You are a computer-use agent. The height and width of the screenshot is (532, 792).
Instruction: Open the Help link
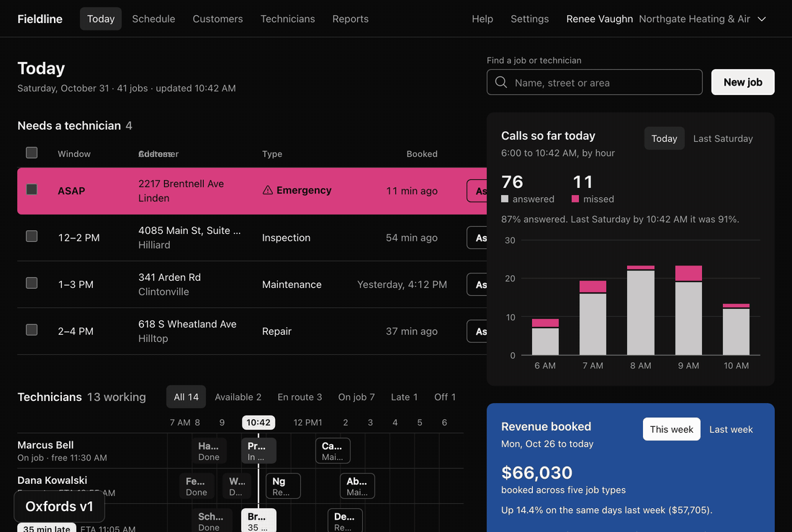click(482, 19)
